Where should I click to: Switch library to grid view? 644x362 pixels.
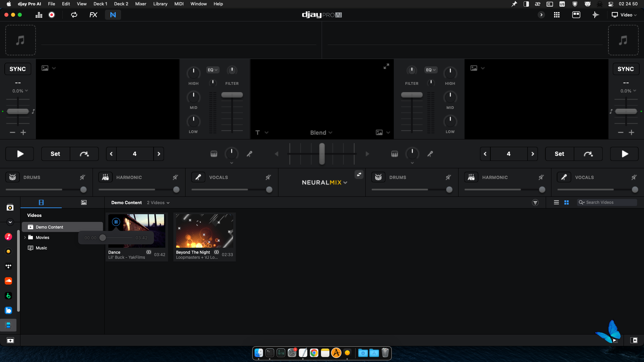coord(567,202)
